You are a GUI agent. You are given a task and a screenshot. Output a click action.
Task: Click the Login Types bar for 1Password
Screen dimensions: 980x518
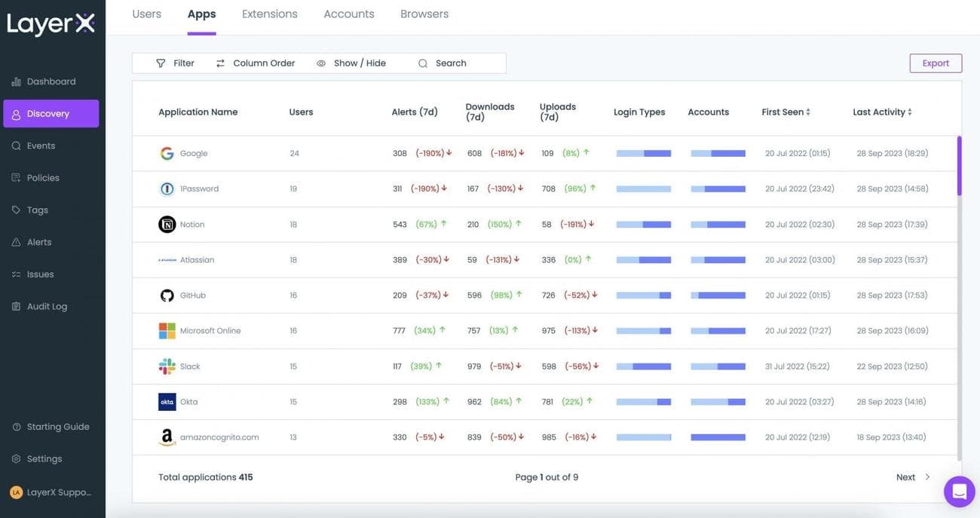click(644, 187)
